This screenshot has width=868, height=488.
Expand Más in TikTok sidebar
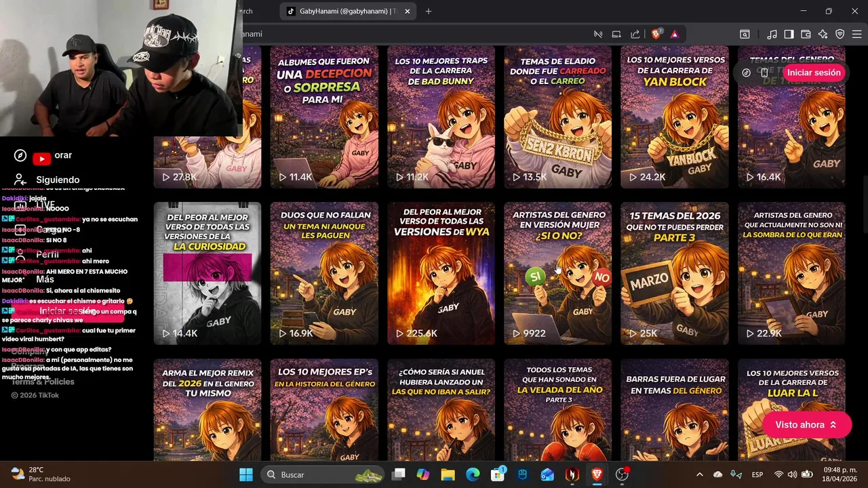(x=45, y=279)
